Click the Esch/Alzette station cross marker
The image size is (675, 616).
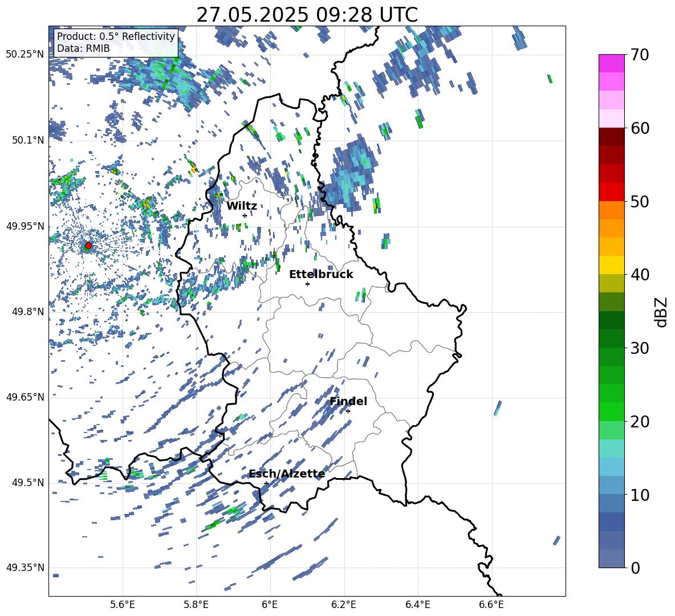point(266,483)
